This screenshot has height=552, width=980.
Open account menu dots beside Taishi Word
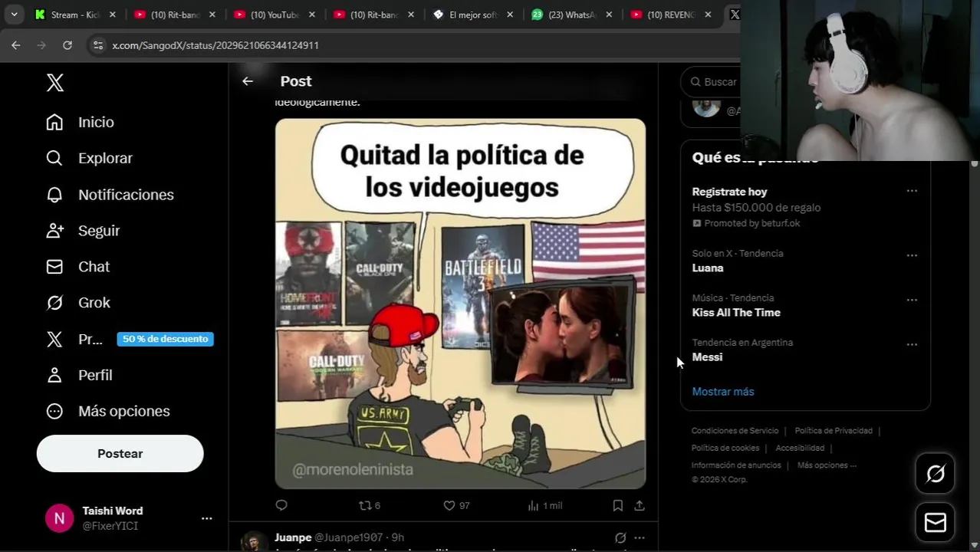pos(206,518)
